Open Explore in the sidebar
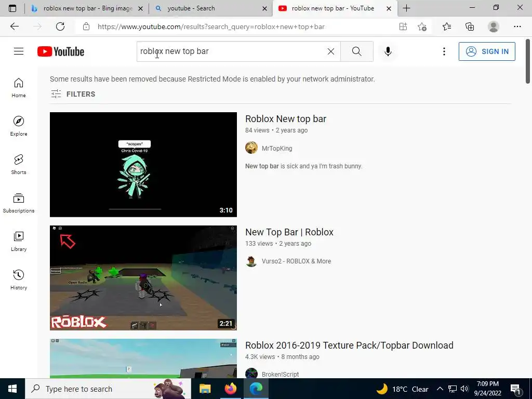 point(19,126)
